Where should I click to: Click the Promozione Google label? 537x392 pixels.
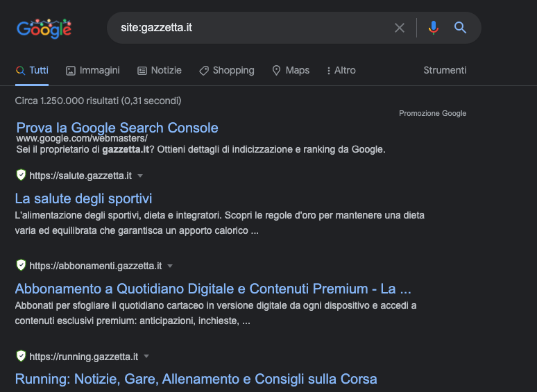pyautogui.click(x=432, y=113)
